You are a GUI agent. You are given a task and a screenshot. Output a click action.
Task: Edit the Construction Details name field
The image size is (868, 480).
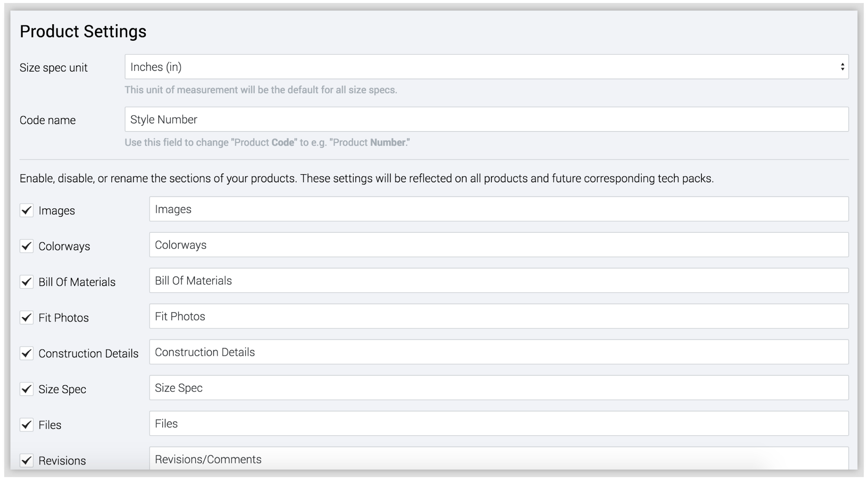(499, 352)
